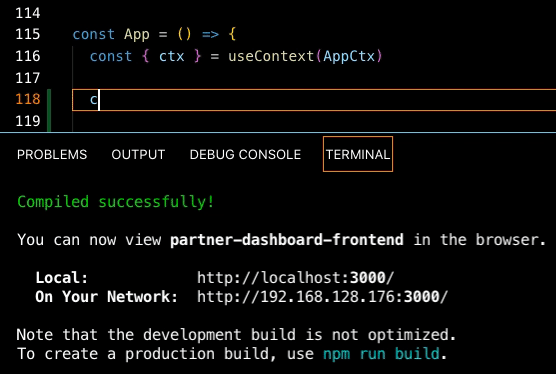This screenshot has height=374, width=556.
Task: Click line number 115 in the gutter
Action: (28, 34)
